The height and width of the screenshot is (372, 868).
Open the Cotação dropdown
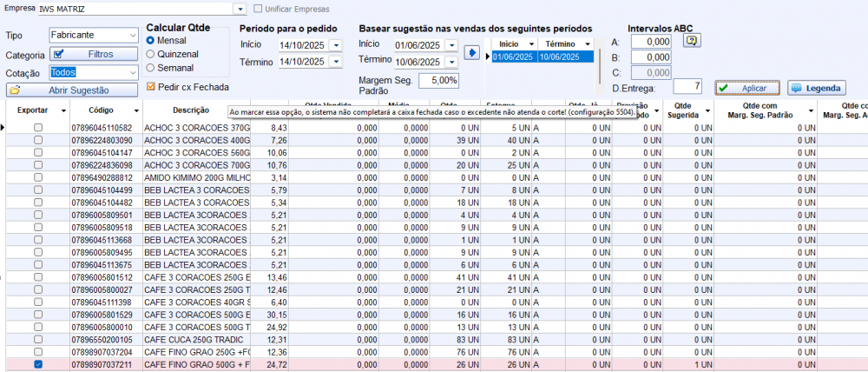click(x=131, y=72)
